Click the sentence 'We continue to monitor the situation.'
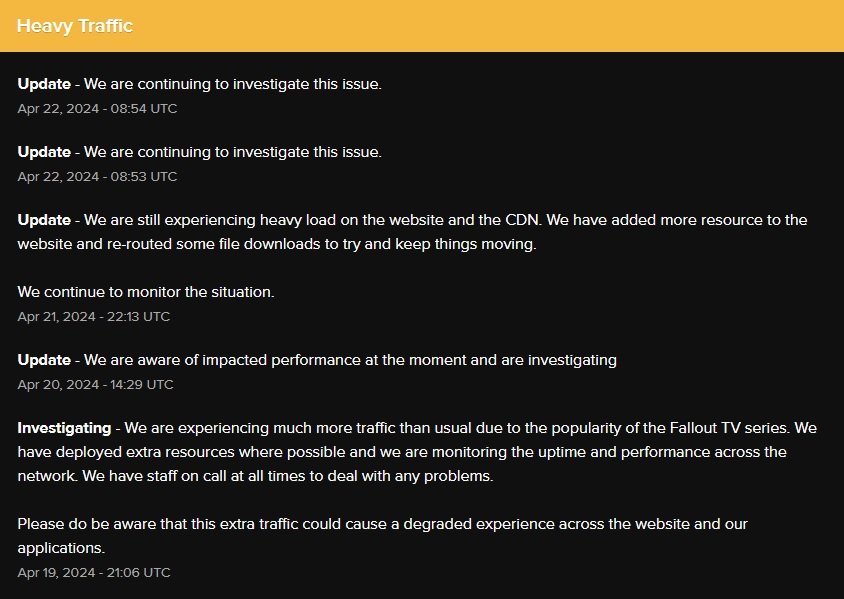The width and height of the screenshot is (844, 599). [146, 292]
